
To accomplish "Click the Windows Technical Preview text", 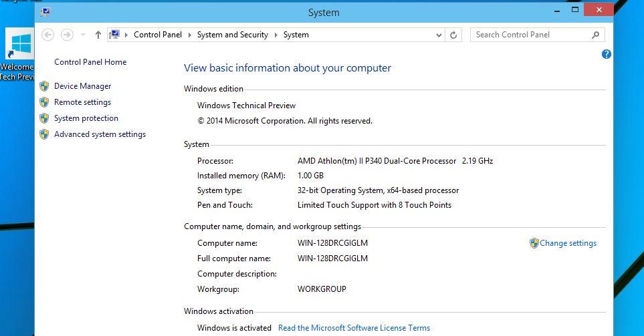I will pos(246,106).
